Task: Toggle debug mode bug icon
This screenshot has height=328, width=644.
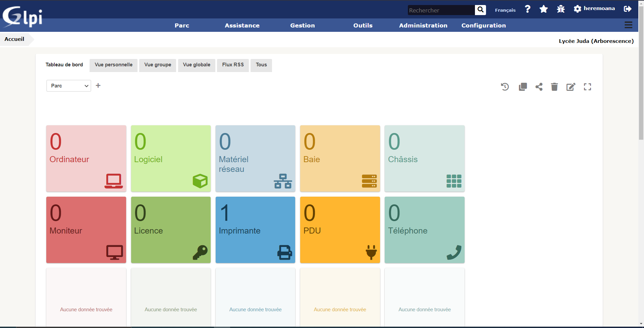Action: [561, 9]
